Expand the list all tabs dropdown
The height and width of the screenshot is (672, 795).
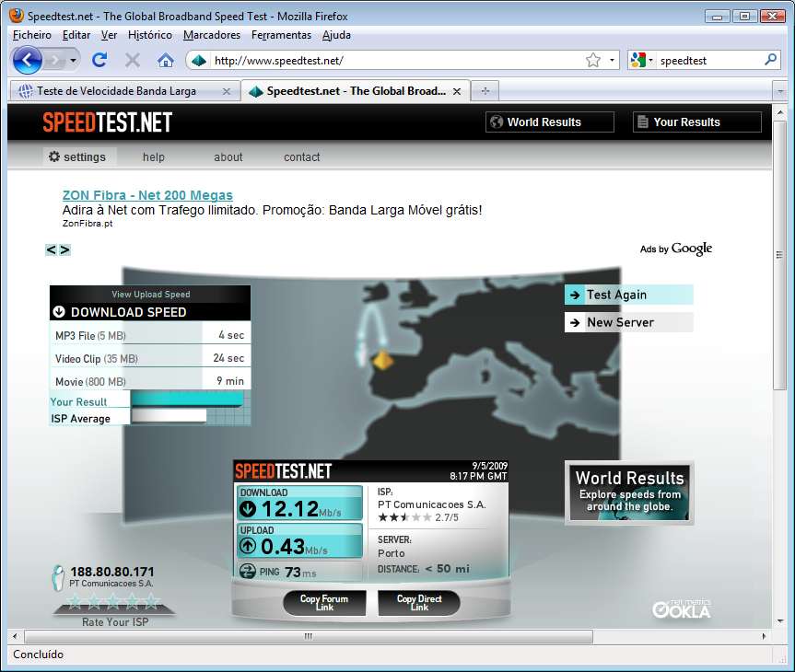779,92
